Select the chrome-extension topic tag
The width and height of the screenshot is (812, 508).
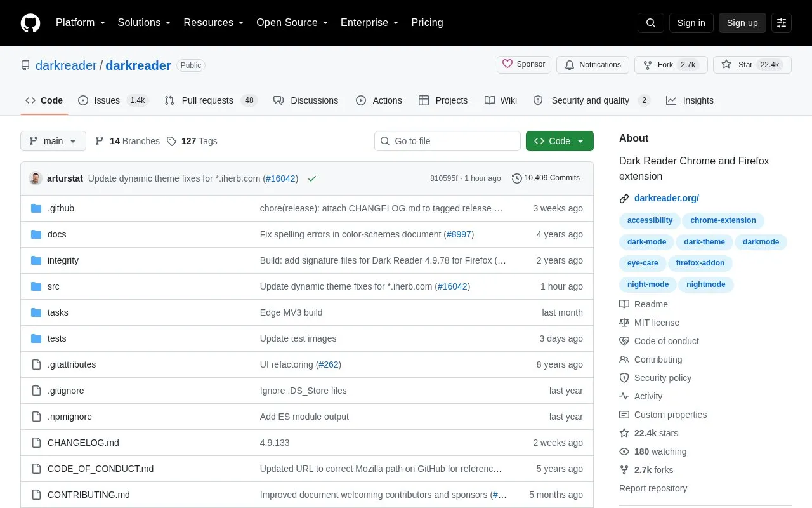pos(723,220)
